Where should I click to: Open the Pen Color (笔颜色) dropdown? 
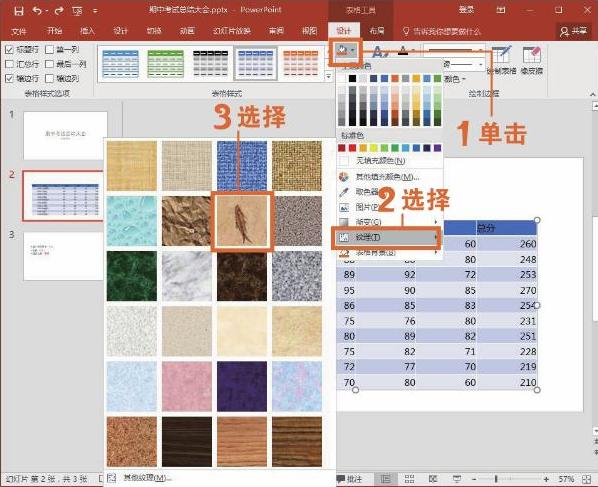tap(455, 79)
